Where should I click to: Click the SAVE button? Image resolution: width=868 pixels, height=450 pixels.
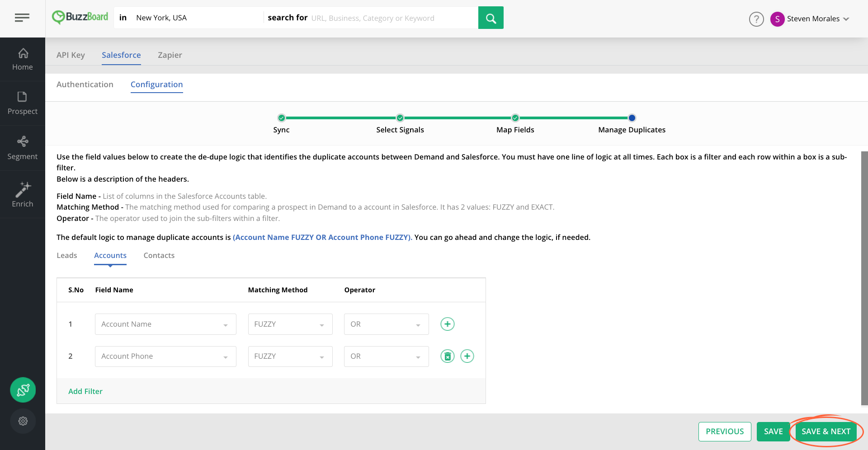[x=773, y=431]
